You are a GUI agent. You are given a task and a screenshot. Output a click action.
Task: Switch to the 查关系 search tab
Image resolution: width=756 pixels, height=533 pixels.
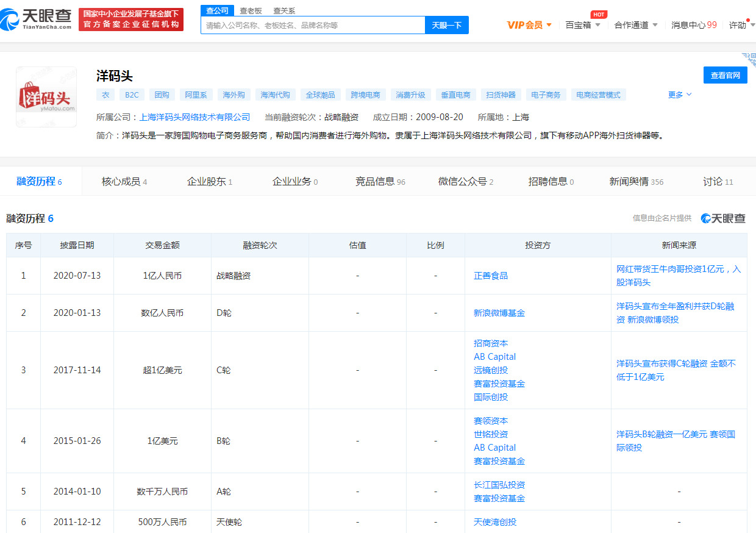click(x=283, y=10)
